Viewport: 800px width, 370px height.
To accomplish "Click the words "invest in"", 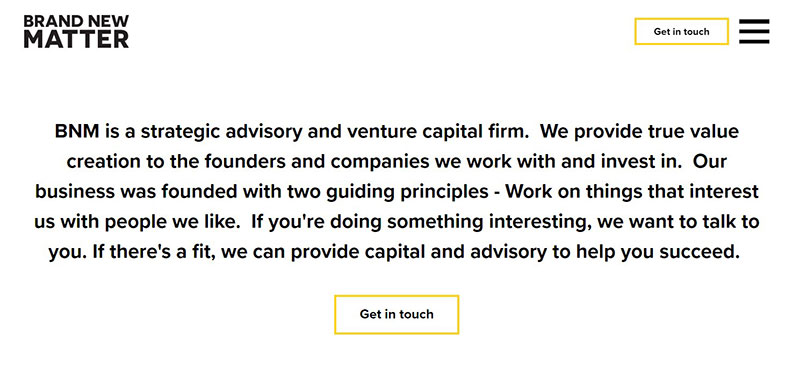I will coord(645,162).
